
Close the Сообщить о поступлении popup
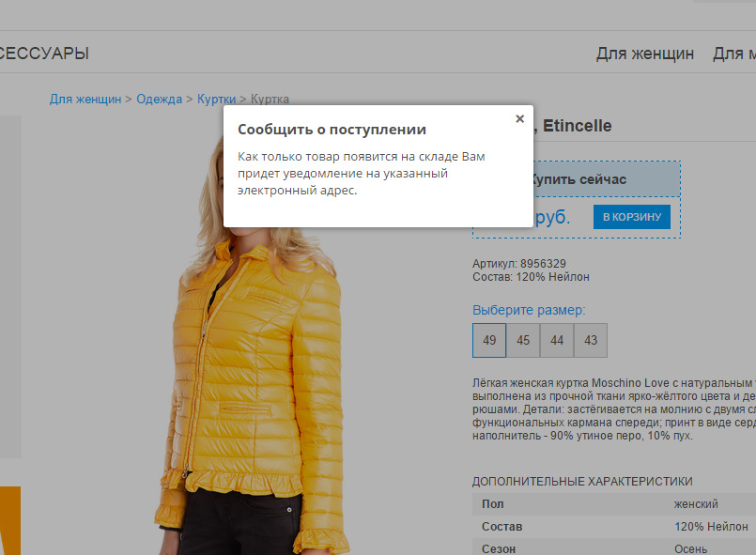pyautogui.click(x=519, y=119)
